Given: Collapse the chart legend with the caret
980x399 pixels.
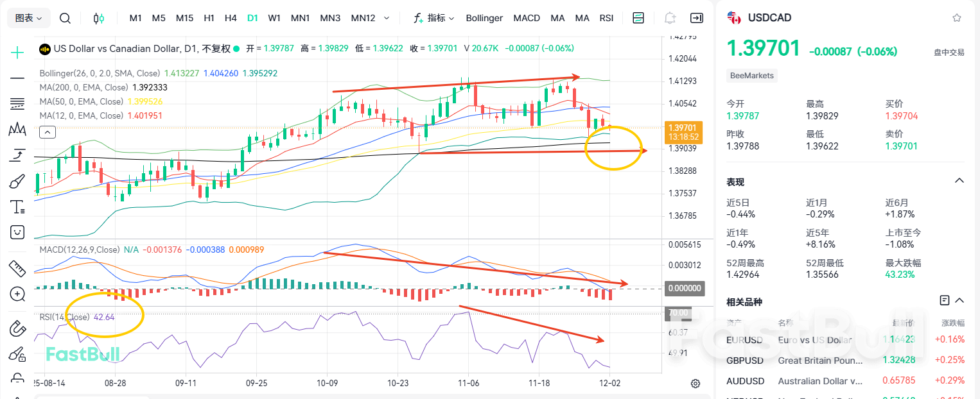Looking at the screenshot, I should tap(47, 132).
